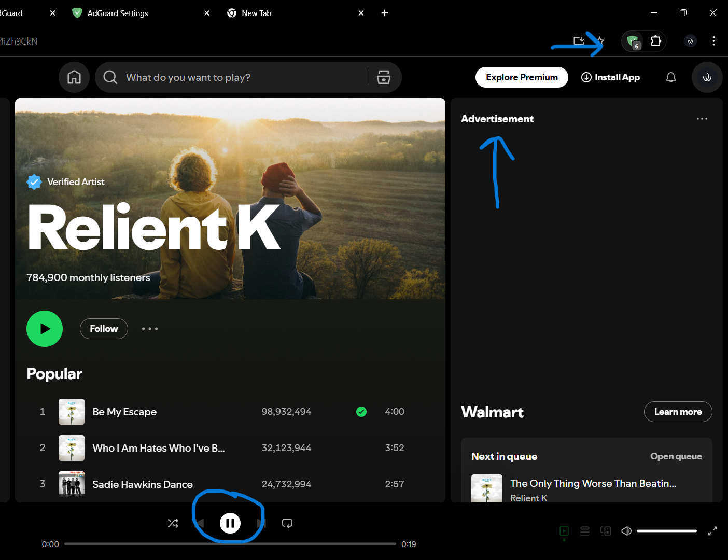
Task: Open the browser menu with three vertical dots
Action: coord(714,41)
